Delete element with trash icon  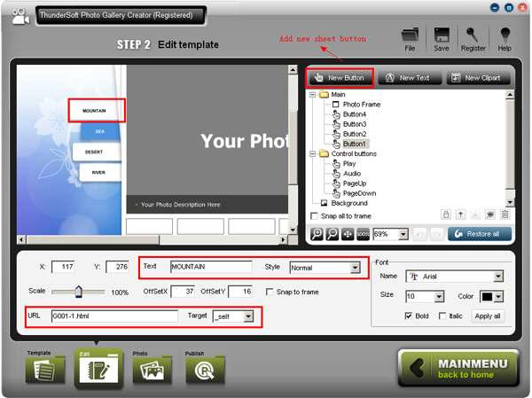coord(505,215)
